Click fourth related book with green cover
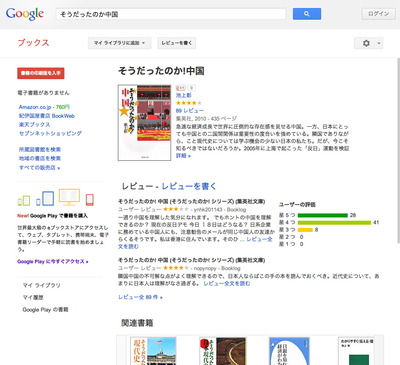The image size is (400, 365). [356, 351]
